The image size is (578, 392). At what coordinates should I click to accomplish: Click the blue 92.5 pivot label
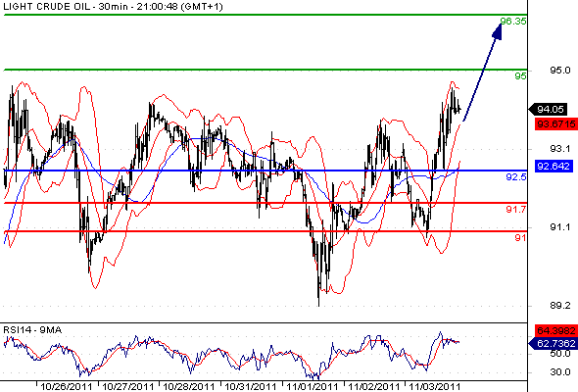pos(516,177)
